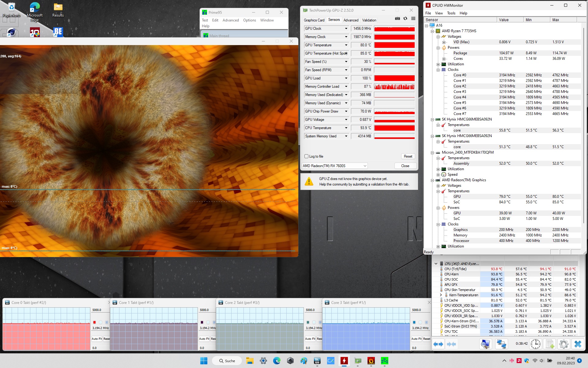
Task: Open HWiNFO settings gear icon
Action: (x=563, y=344)
